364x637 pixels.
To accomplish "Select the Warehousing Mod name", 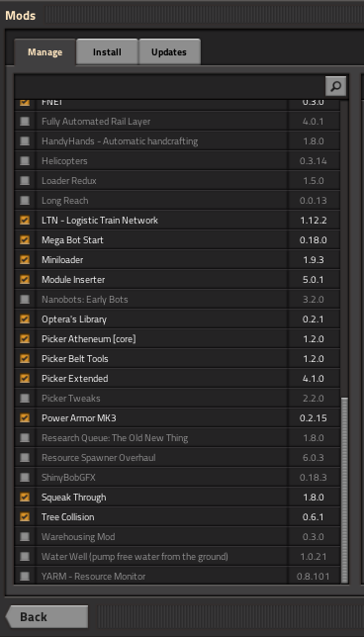I will [x=78, y=537].
